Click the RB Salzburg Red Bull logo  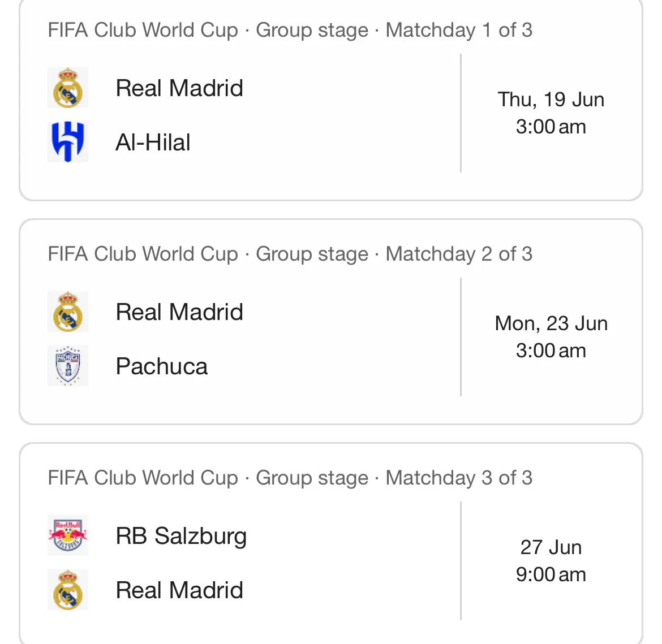click(68, 535)
